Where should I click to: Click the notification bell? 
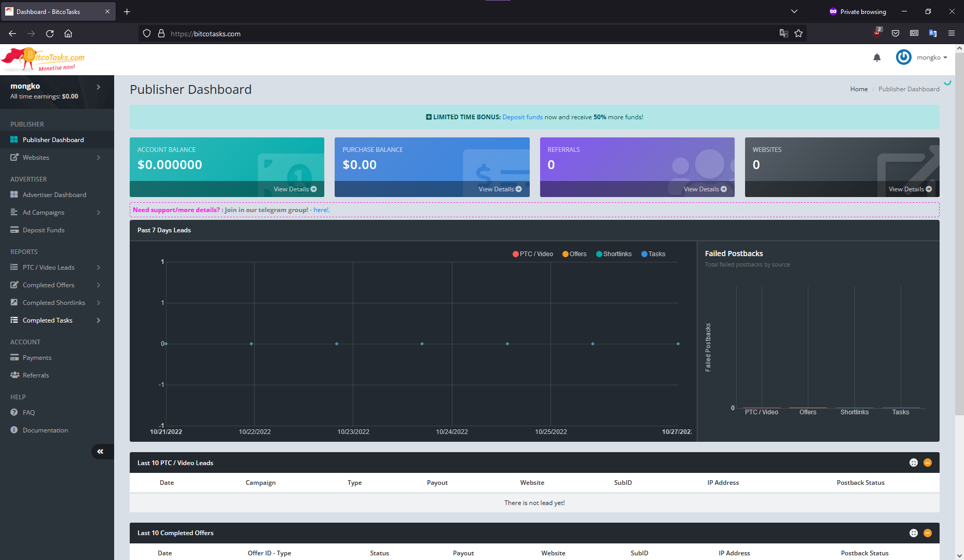(877, 58)
